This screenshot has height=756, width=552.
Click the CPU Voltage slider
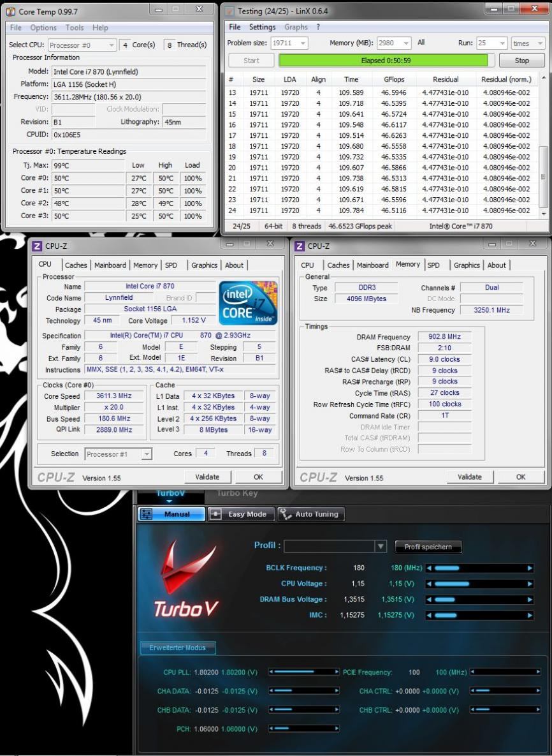pos(479,584)
